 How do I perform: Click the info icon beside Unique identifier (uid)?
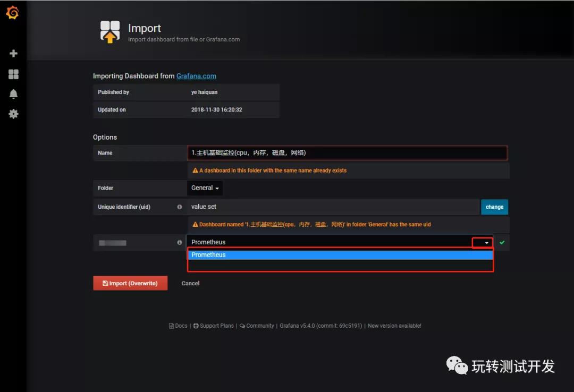click(x=180, y=207)
